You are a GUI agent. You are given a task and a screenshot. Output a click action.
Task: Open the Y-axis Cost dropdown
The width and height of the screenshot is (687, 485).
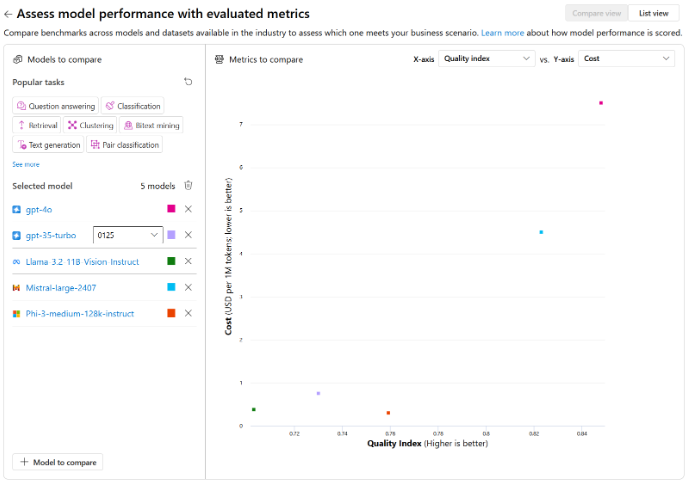pyautogui.click(x=627, y=59)
